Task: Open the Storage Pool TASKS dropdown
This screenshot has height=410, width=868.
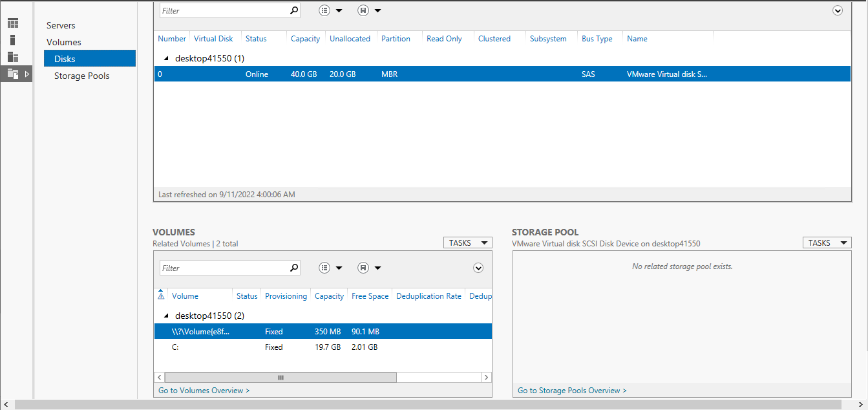Action: coord(827,243)
